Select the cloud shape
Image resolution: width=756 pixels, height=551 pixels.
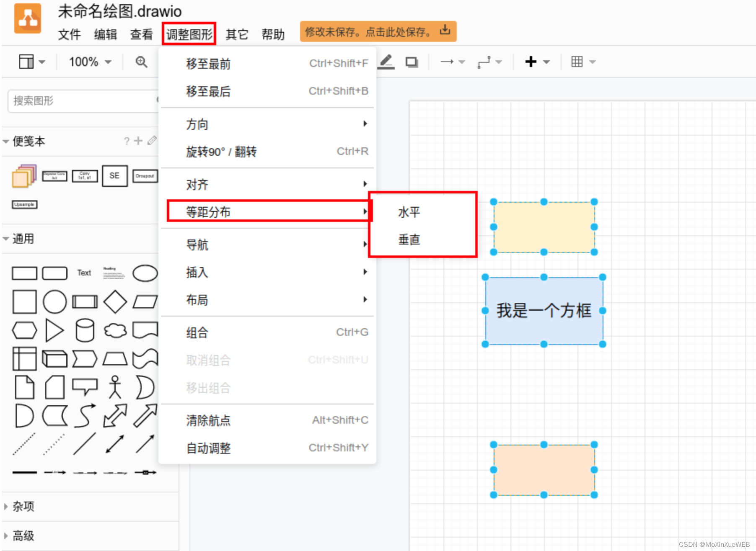tap(114, 330)
